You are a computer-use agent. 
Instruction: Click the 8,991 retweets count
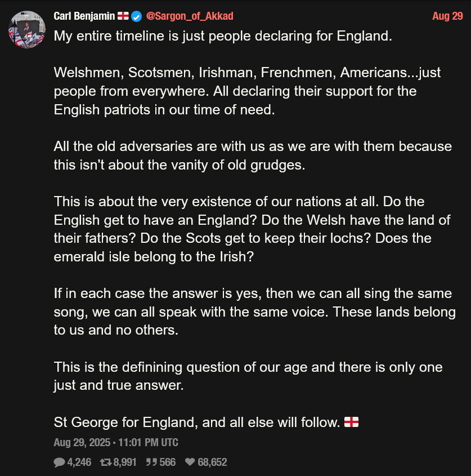125,462
